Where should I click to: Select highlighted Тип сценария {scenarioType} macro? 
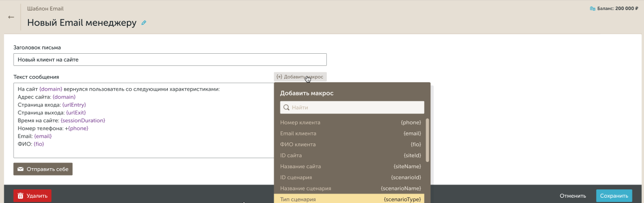coord(351,199)
